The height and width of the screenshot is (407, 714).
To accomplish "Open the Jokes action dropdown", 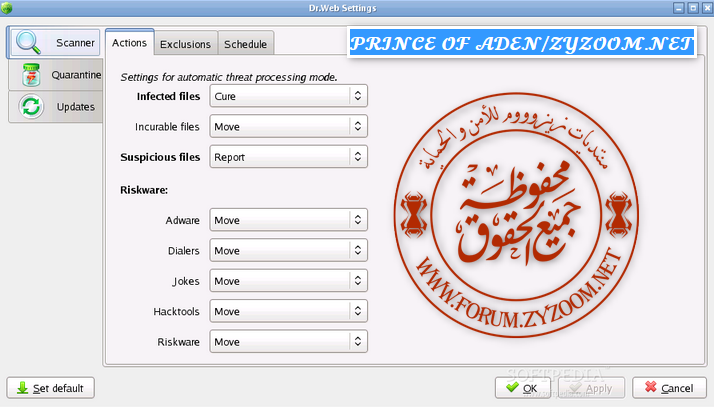I will (288, 281).
